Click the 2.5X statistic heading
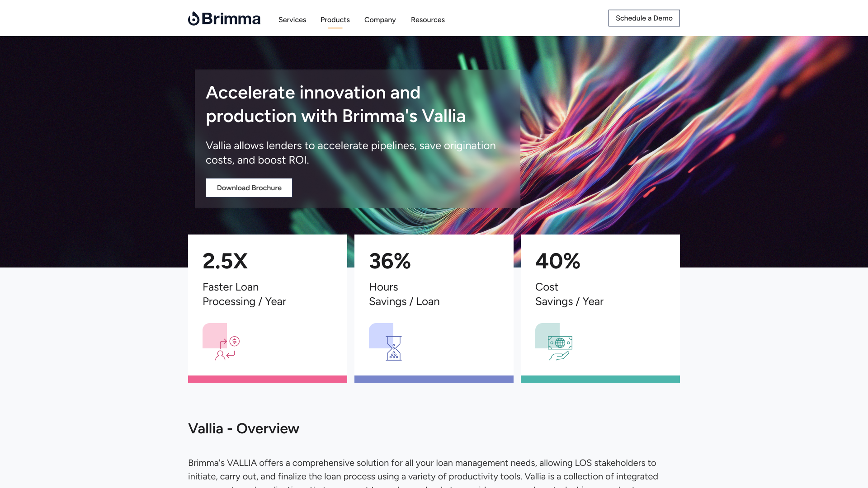 [x=225, y=261]
